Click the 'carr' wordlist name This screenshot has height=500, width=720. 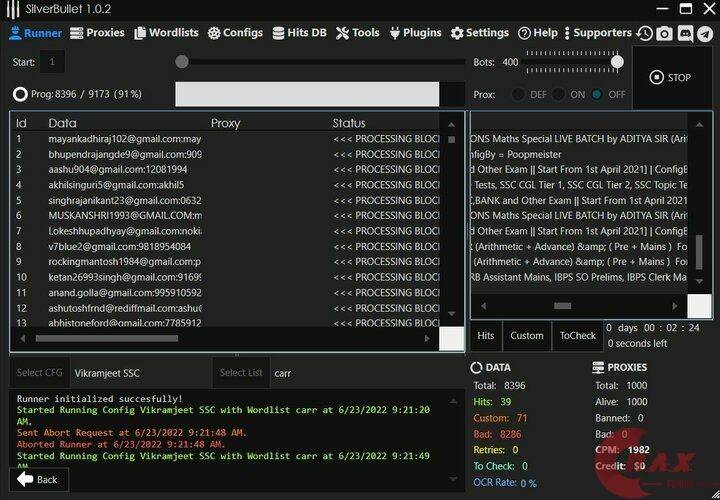[x=282, y=373]
